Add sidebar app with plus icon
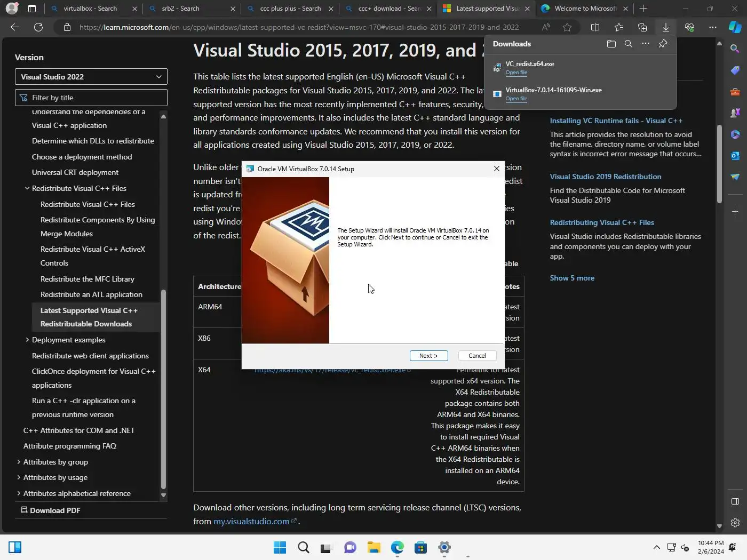Image resolution: width=747 pixels, height=560 pixels. tap(735, 212)
